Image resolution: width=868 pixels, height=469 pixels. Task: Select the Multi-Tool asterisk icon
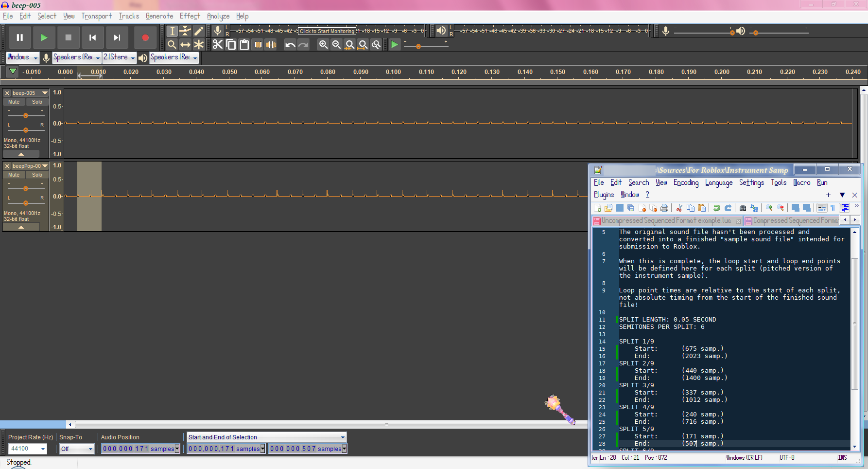pos(199,45)
